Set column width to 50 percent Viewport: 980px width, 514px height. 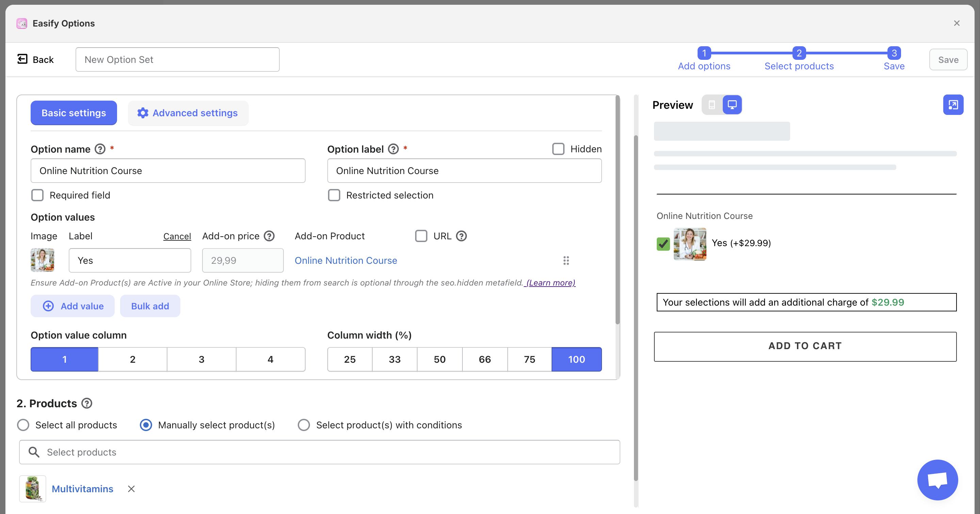pos(439,359)
